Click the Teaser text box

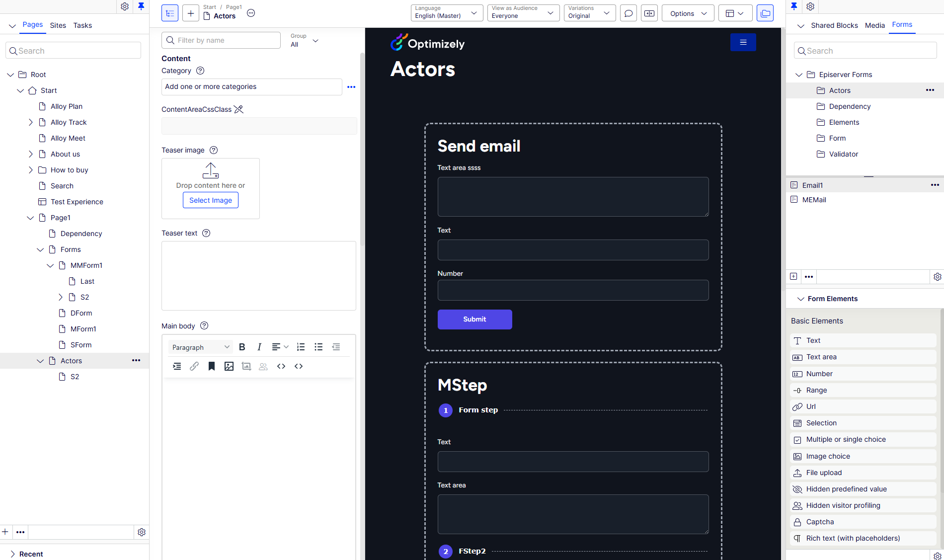tap(259, 276)
